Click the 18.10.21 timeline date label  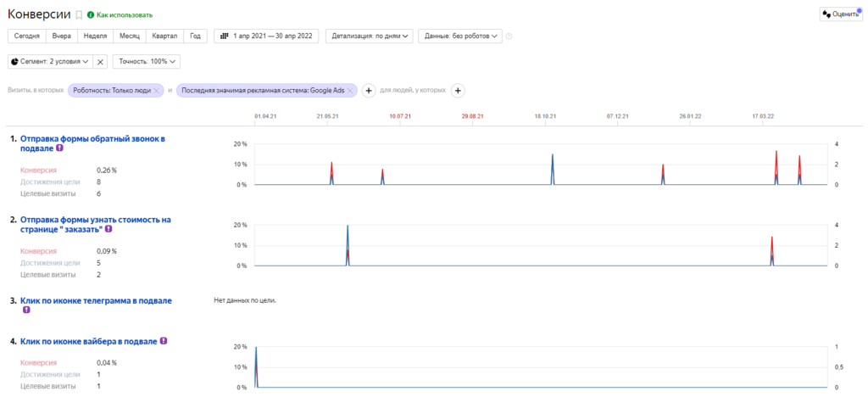[x=545, y=116]
